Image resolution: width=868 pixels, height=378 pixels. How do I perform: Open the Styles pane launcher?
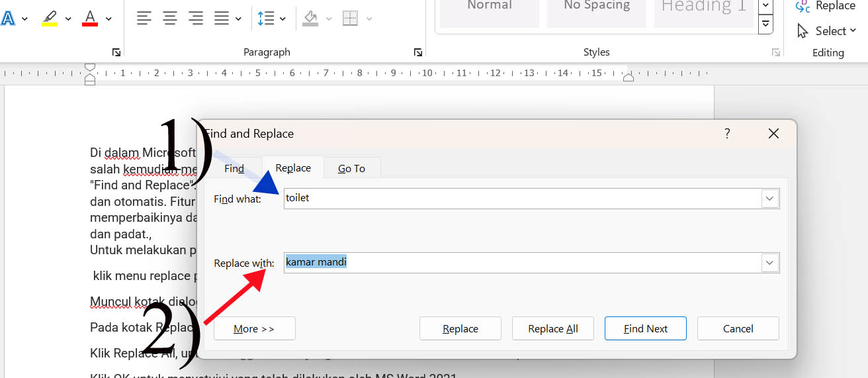(775, 52)
